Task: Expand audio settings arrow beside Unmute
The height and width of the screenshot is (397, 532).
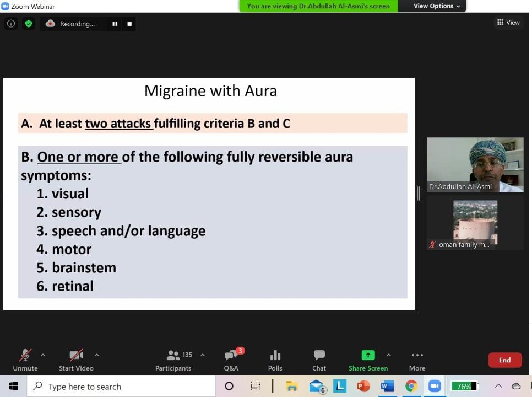Action: (43, 355)
